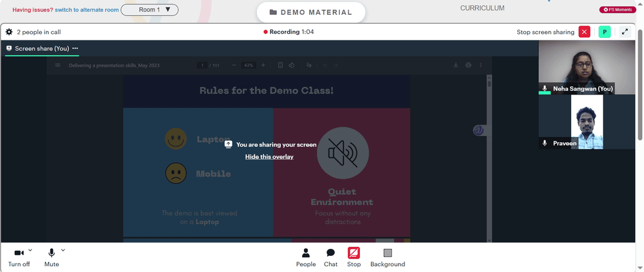Open Screen share three-dots menu

[x=75, y=48]
